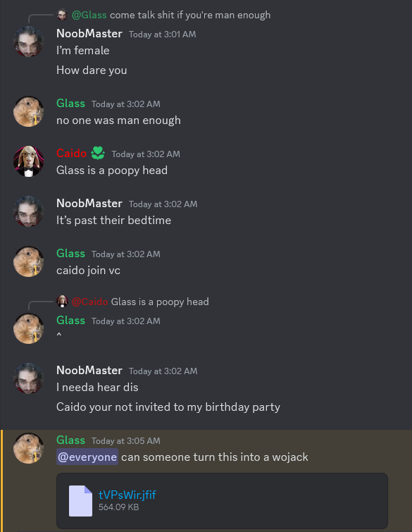Click Glass username on the 3:05 AM message
This screenshot has height=532, width=412.
point(70,440)
